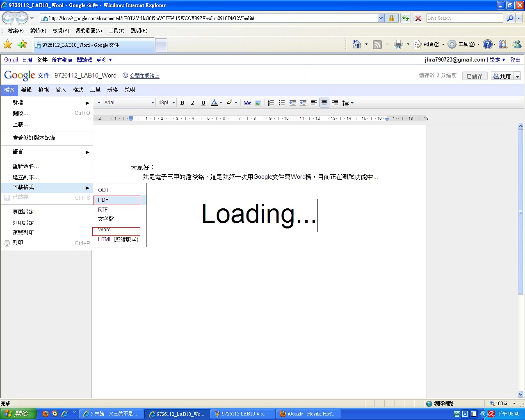The height and width of the screenshot is (420, 525).
Task: Increase paragraph indent
Action: coord(303,103)
